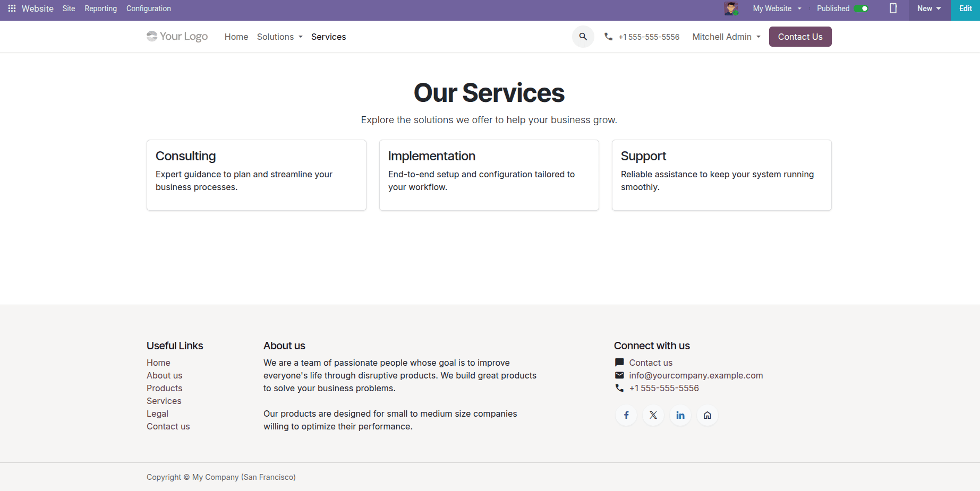
Task: Open the LinkedIn social icon
Action: [680, 415]
